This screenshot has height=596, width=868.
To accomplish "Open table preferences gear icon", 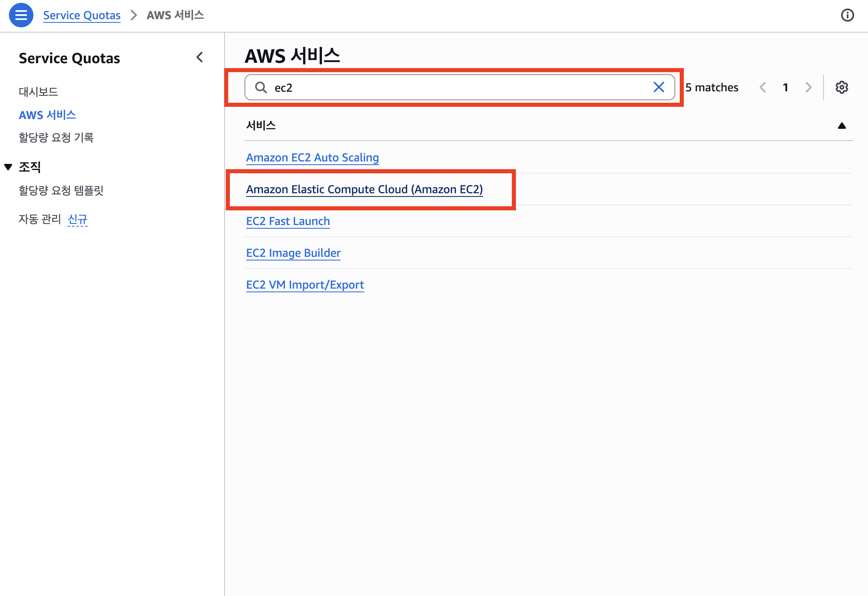I will [842, 87].
